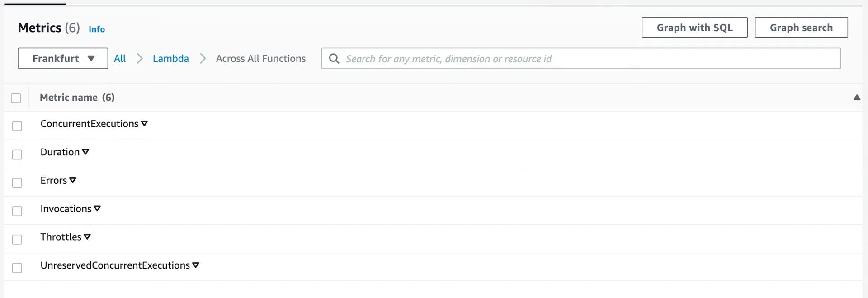Viewport: 868px width, 298px height.
Task: Navigate to the Lambda breadcrumb
Action: pos(170,58)
